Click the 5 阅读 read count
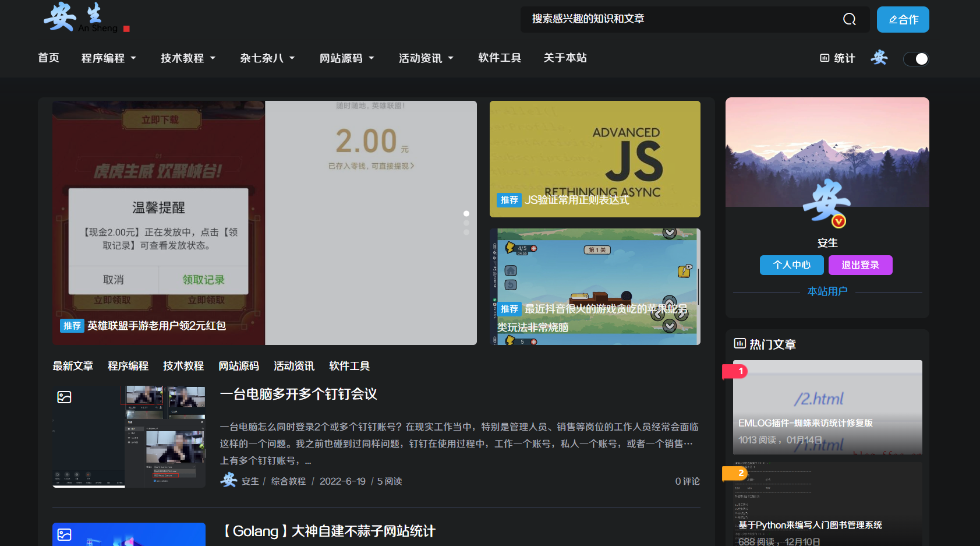 (x=390, y=481)
